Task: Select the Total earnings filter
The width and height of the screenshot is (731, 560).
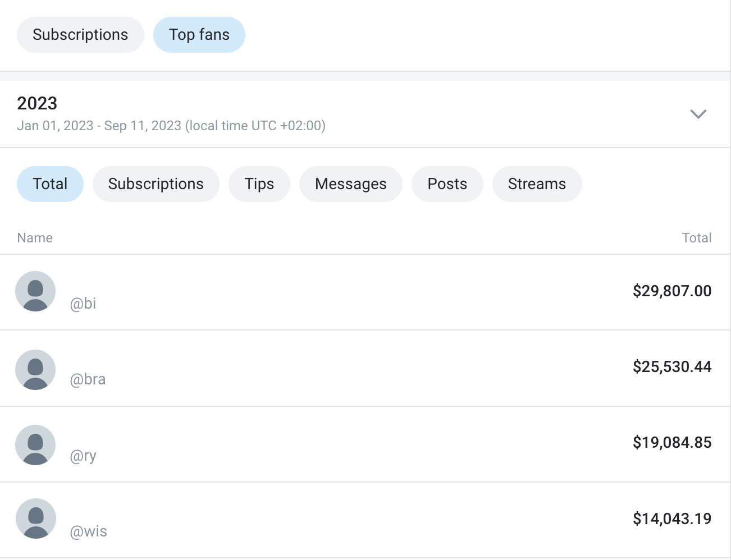Action: [x=50, y=183]
